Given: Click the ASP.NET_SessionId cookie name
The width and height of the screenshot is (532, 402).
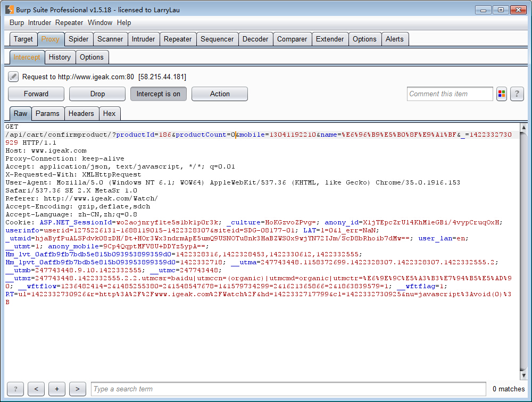Looking at the screenshot, I should (76, 223).
